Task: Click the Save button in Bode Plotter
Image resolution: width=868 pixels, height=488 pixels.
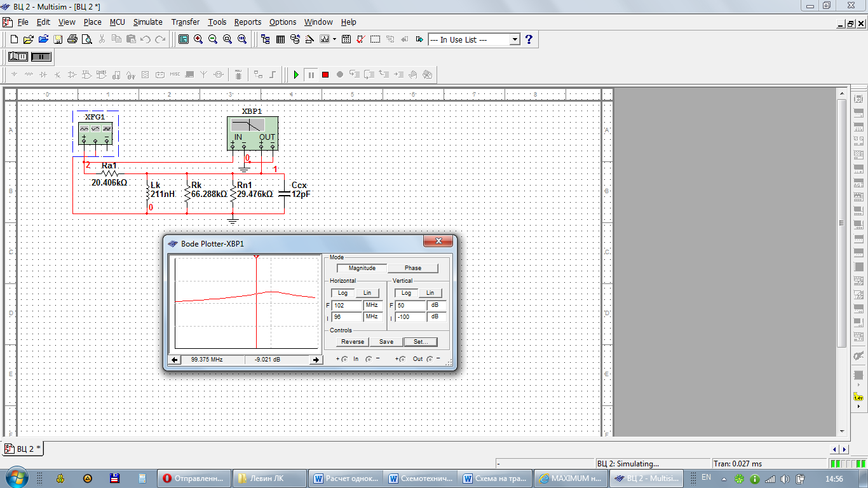Action: [386, 342]
